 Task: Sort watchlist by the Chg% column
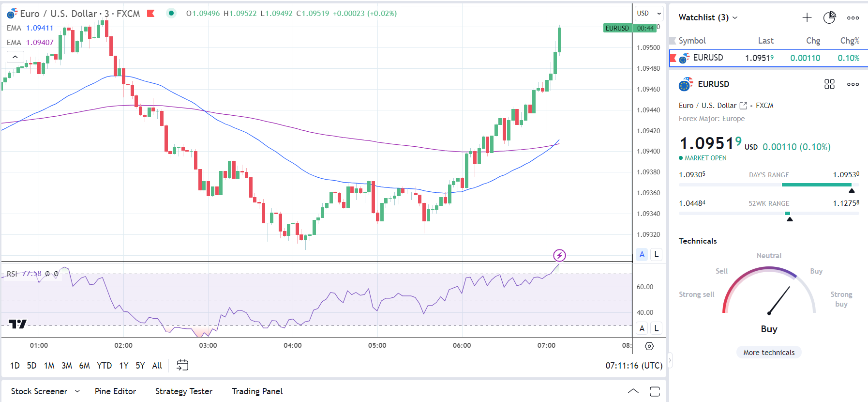click(x=850, y=41)
